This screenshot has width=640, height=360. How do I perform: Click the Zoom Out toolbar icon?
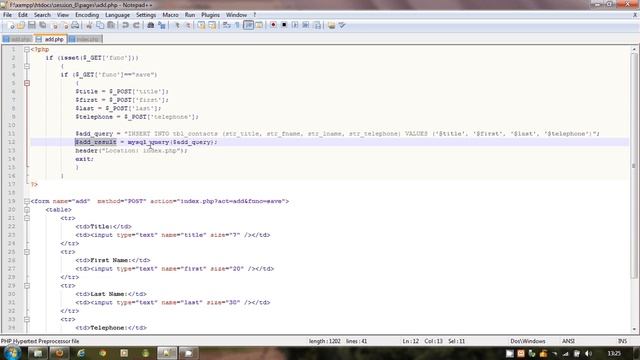coord(188,25)
